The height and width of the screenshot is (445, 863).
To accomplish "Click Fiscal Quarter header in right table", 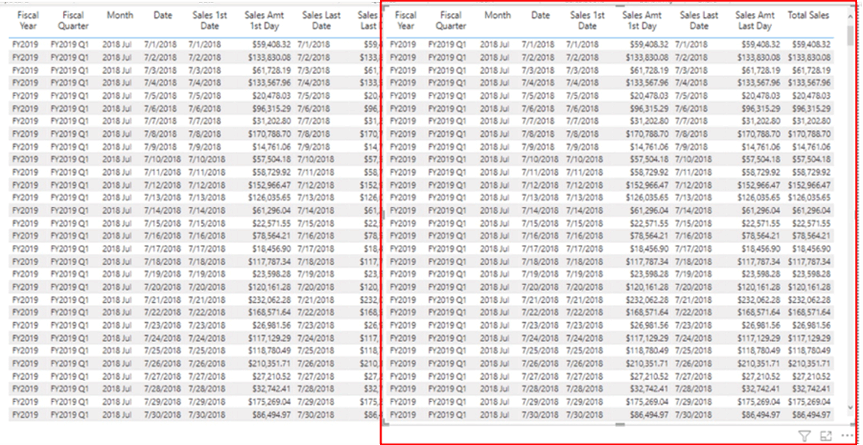I will click(x=451, y=20).
